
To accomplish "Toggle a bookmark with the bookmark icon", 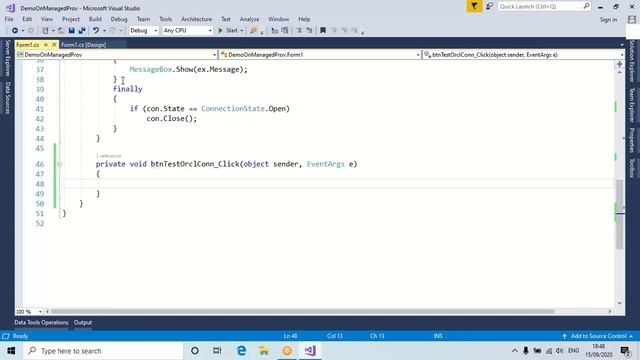I will point(323,31).
